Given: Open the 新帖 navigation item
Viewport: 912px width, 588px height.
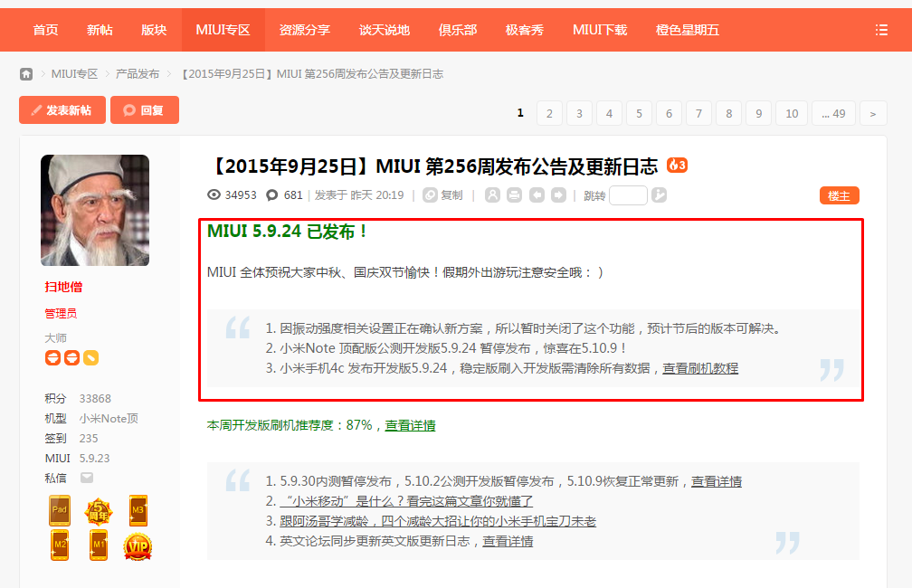Looking at the screenshot, I should (x=100, y=30).
